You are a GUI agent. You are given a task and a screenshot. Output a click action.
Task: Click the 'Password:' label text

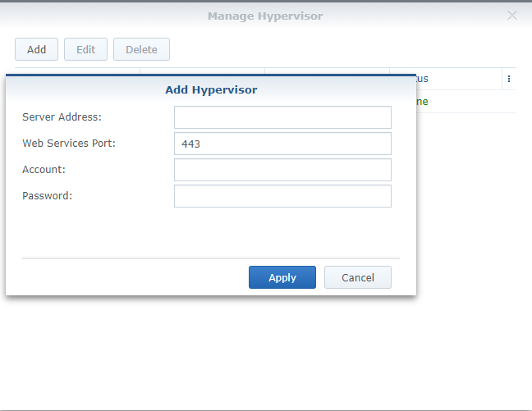[48, 196]
